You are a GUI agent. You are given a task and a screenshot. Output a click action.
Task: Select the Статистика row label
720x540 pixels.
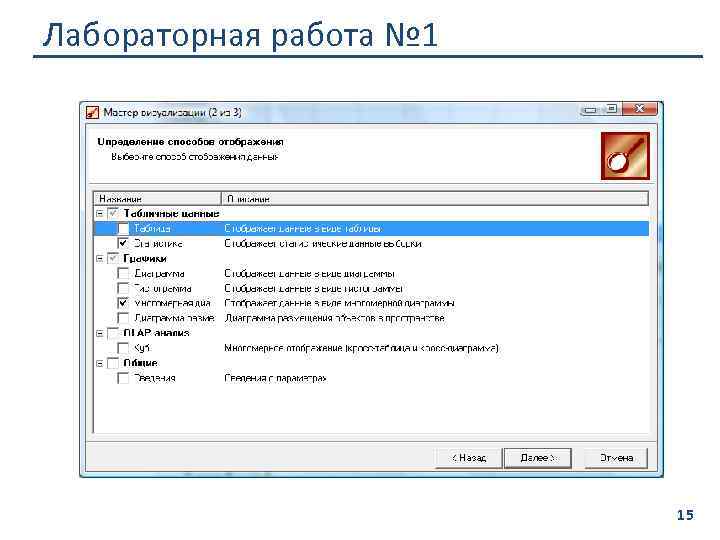point(158,243)
